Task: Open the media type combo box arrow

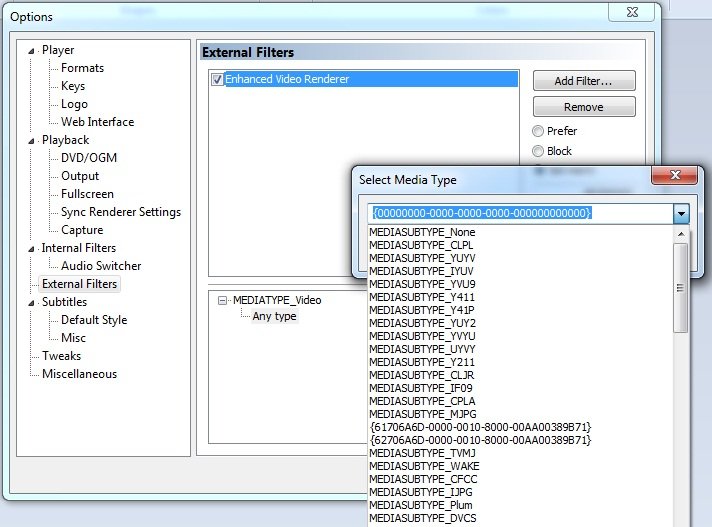Action: pos(681,213)
